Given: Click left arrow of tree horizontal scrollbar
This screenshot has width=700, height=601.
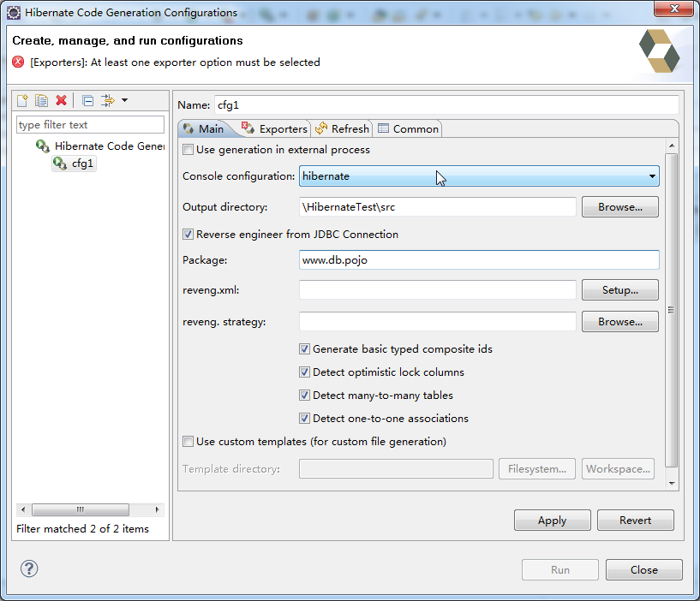Looking at the screenshot, I should pos(23,509).
